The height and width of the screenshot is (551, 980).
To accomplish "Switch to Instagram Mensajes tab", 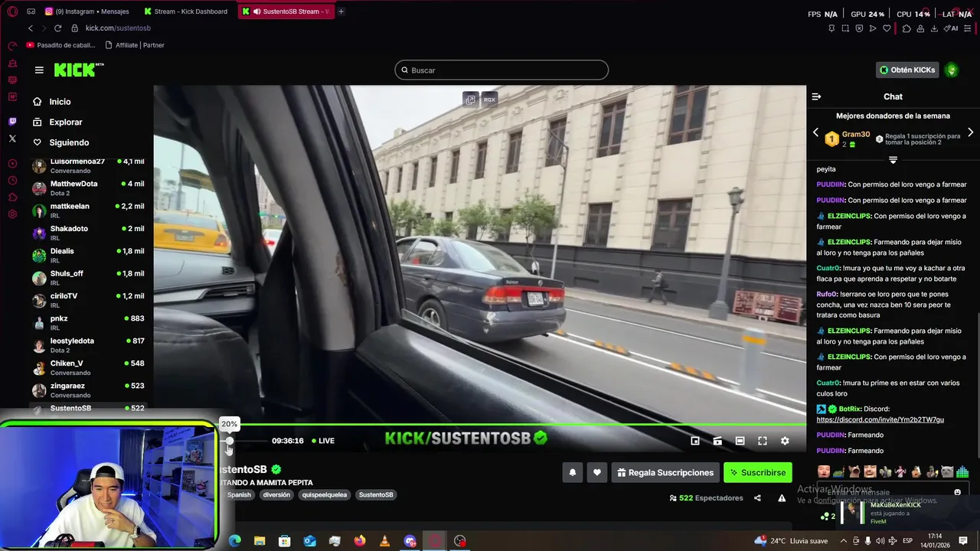I will pos(87,11).
